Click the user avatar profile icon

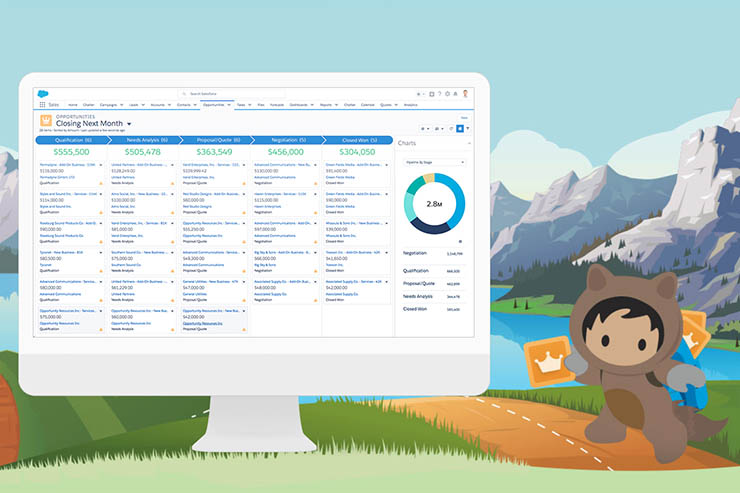tap(465, 94)
